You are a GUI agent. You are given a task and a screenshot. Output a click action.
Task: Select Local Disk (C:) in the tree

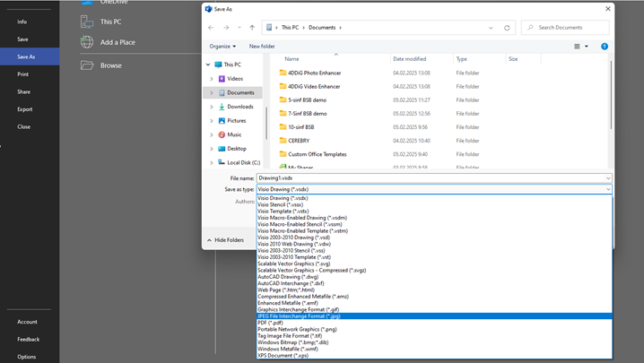244,162
